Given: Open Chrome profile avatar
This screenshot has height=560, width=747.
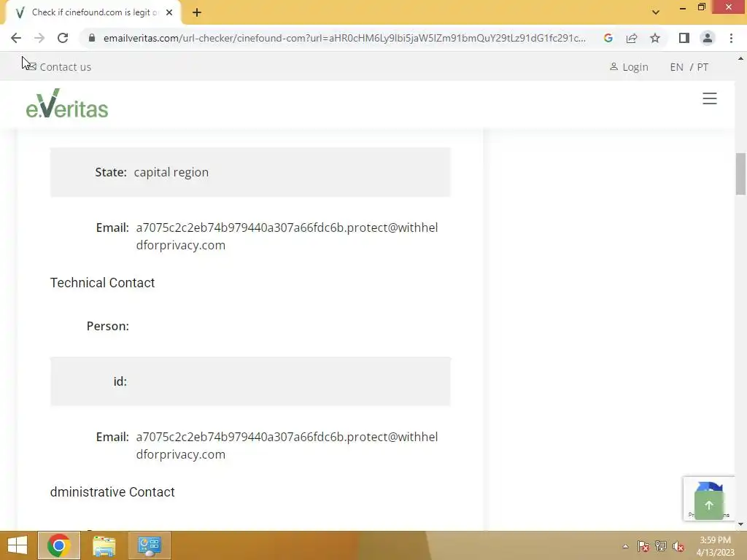Looking at the screenshot, I should click(708, 38).
